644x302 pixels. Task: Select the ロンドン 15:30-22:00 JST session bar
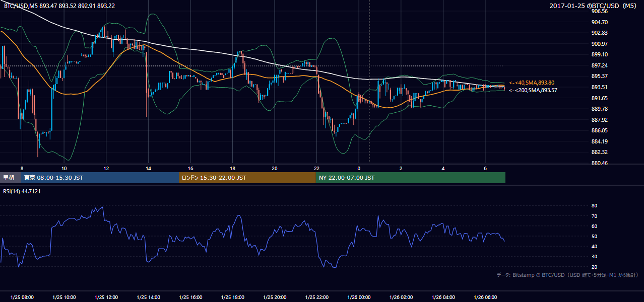tap(247, 178)
